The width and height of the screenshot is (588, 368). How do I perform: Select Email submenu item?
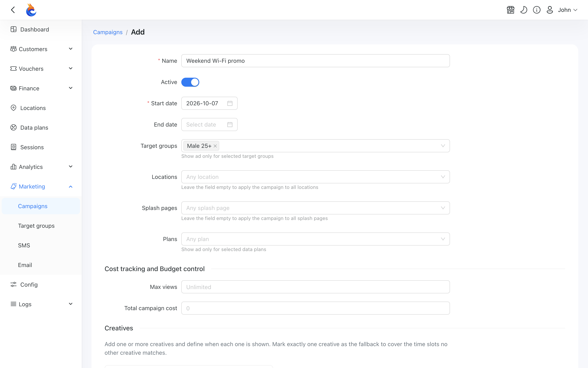[41, 265]
